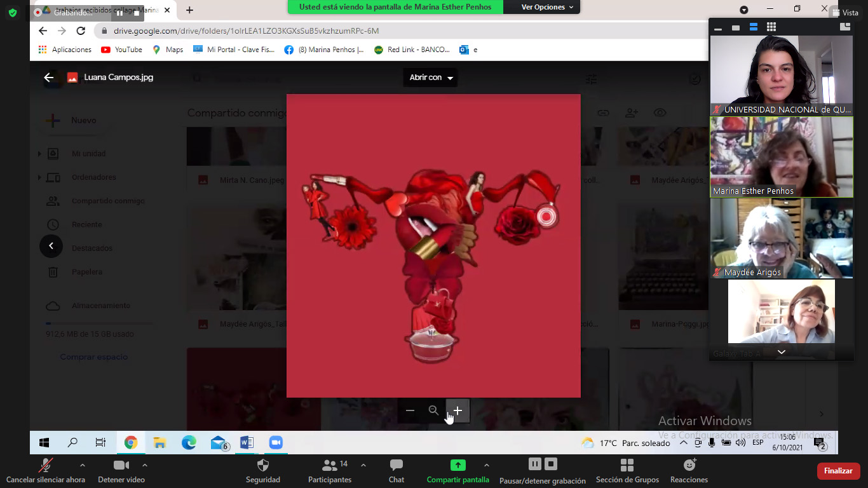Open Zoom Security shield icon
Image resolution: width=868 pixels, height=488 pixels.
(262, 465)
